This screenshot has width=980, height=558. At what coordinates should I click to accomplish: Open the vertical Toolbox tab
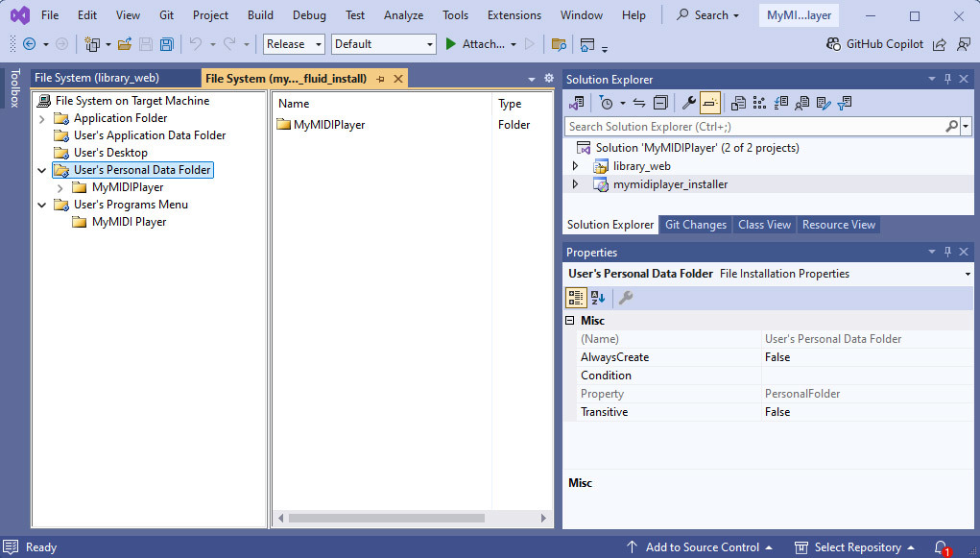click(15, 88)
